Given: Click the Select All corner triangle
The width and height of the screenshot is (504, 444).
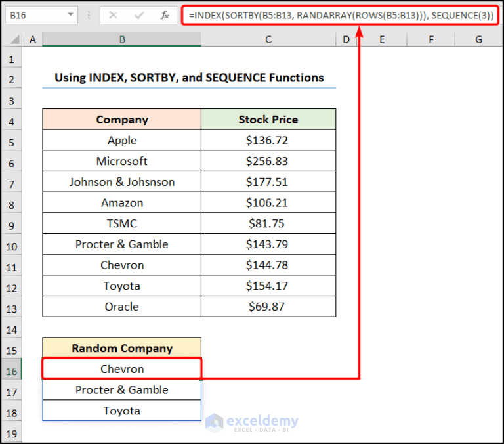Looking at the screenshot, I should 15,39.
